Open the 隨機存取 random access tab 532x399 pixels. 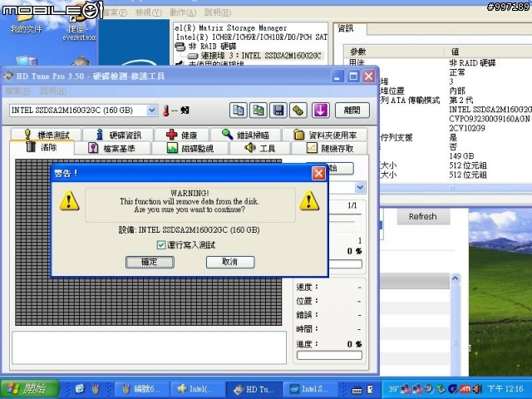coord(329,148)
